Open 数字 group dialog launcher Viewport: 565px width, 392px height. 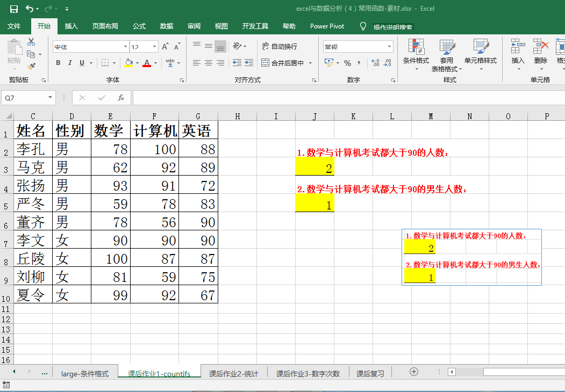[393, 80]
